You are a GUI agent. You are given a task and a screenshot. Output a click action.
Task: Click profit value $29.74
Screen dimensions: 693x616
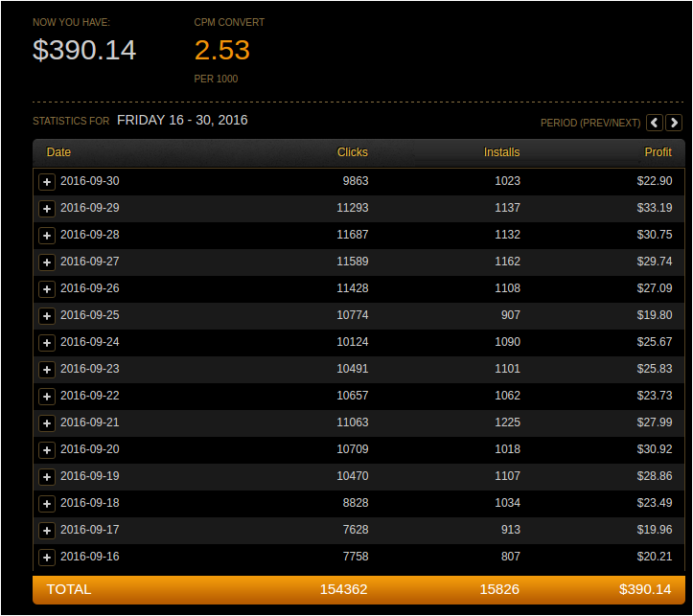click(x=654, y=262)
